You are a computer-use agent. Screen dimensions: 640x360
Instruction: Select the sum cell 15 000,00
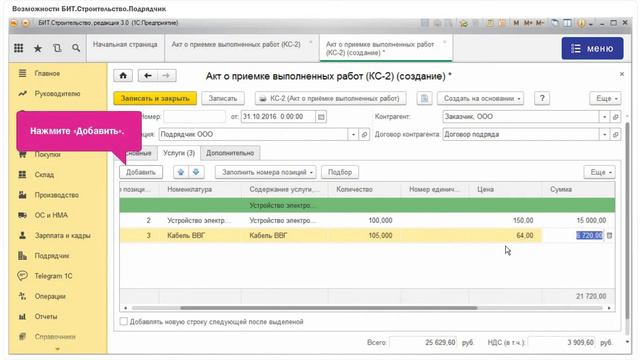pyautogui.click(x=578, y=220)
